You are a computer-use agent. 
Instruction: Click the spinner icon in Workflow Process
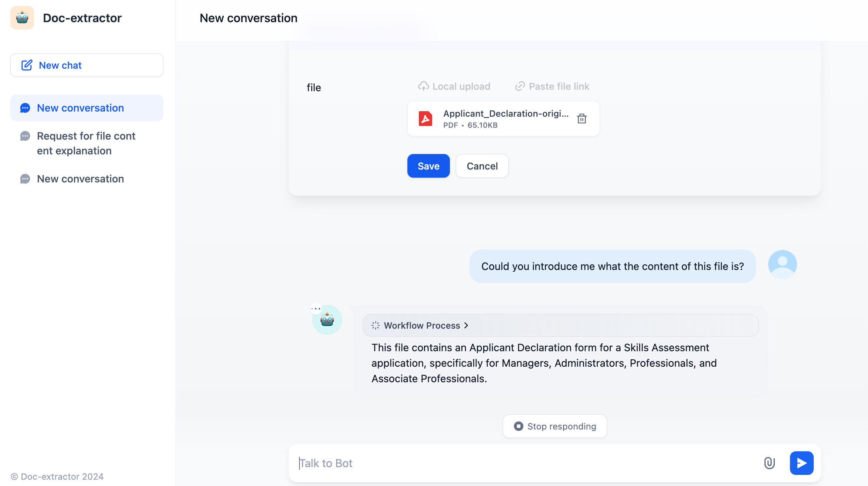tap(375, 325)
